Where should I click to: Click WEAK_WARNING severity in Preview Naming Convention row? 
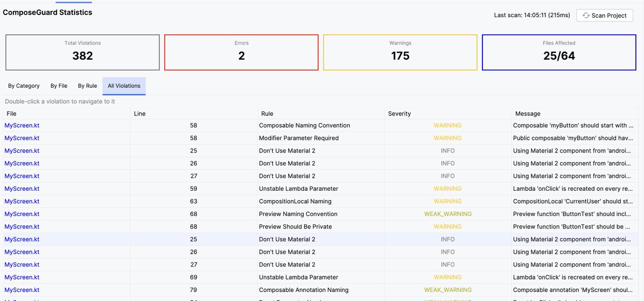pyautogui.click(x=448, y=214)
